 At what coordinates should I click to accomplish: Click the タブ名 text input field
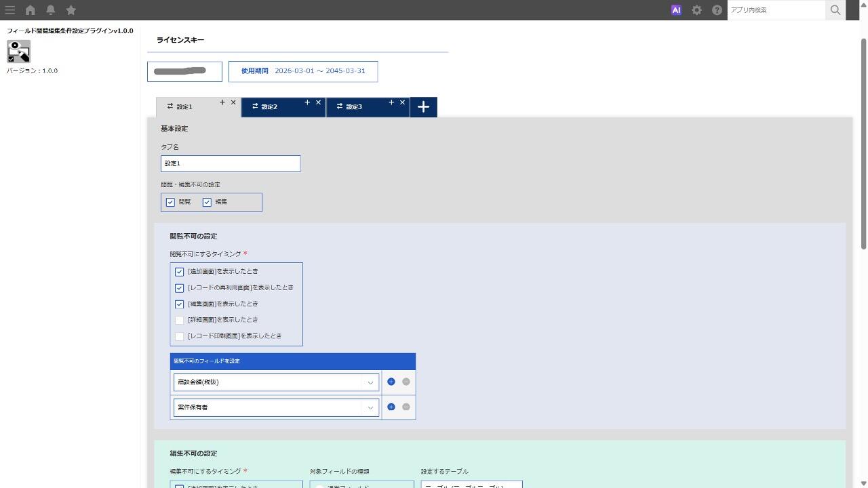230,163
